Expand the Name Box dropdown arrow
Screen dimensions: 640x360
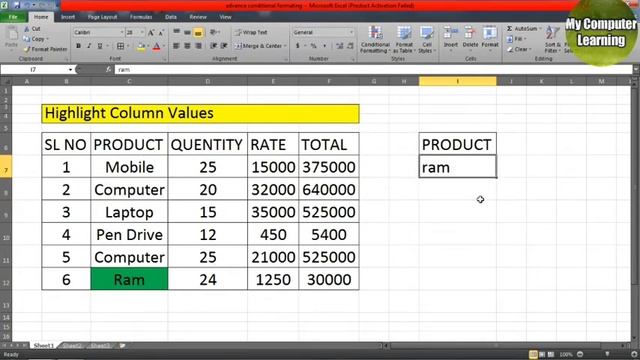70,70
